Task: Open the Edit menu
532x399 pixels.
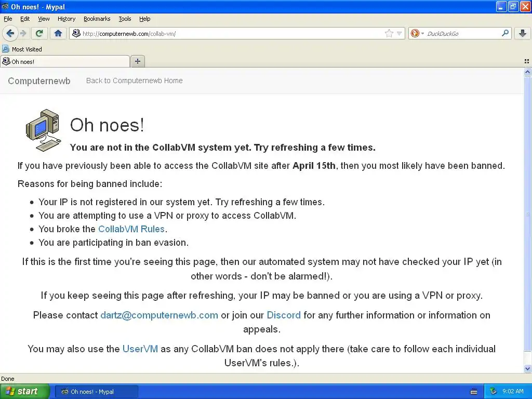Action: (25, 19)
